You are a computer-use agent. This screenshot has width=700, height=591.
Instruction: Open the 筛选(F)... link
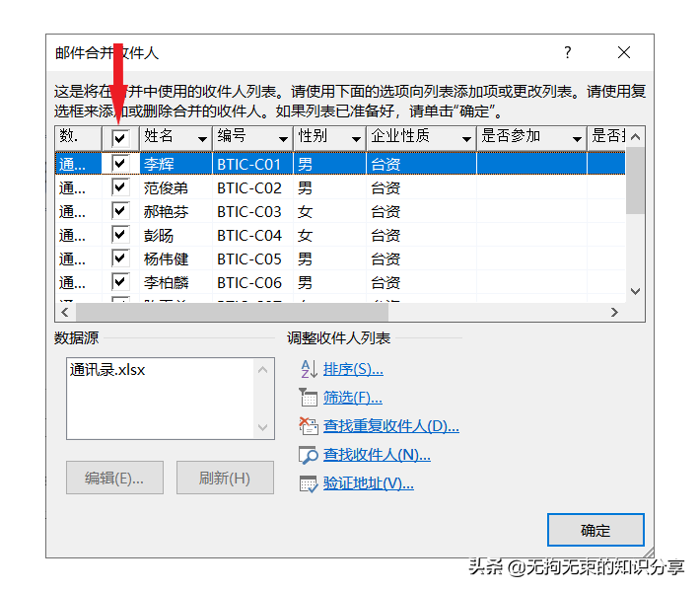(353, 398)
